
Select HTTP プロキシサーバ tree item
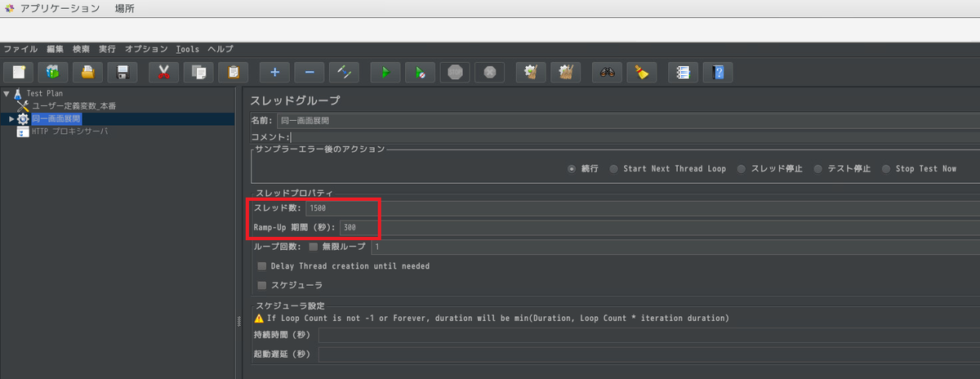point(69,132)
